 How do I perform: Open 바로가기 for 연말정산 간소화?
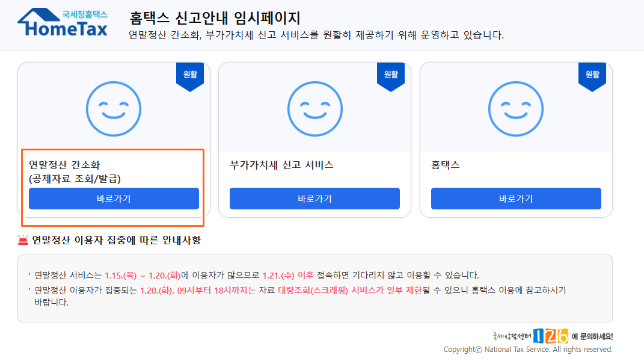coord(114,199)
